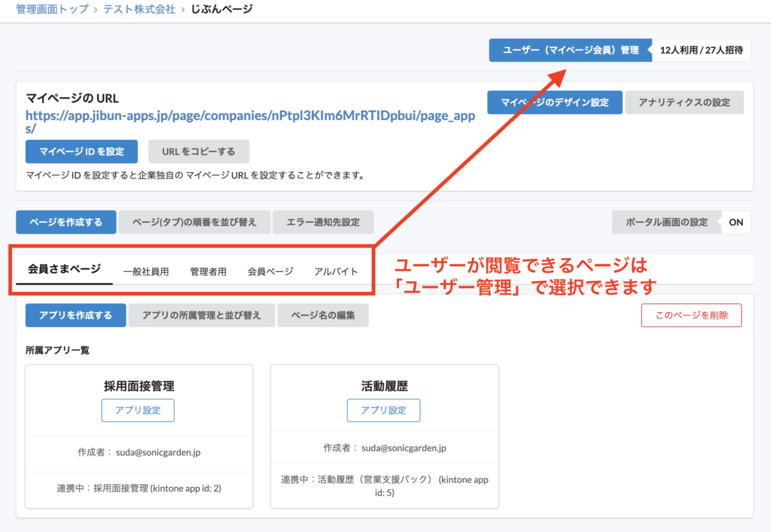Switch to the 一般社員用 tab

(x=146, y=271)
